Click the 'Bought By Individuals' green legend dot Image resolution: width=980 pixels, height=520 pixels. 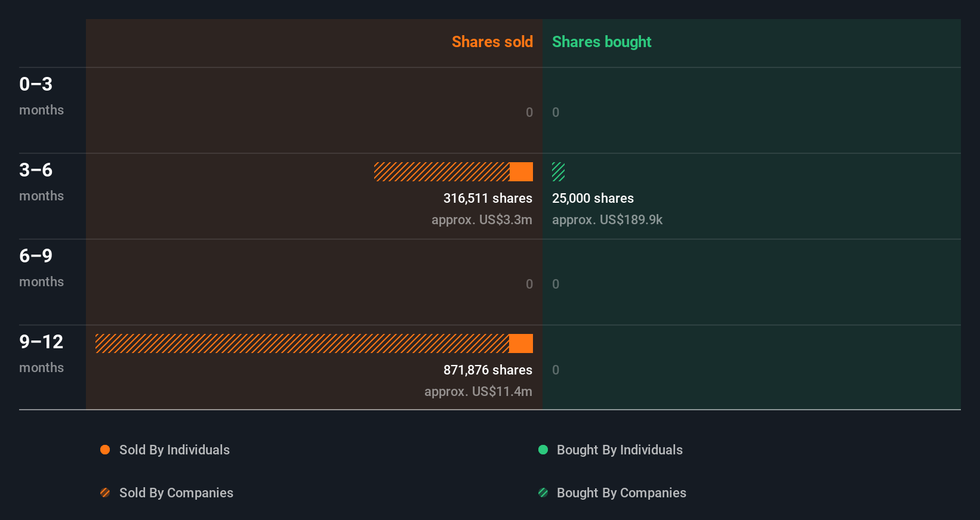click(543, 450)
